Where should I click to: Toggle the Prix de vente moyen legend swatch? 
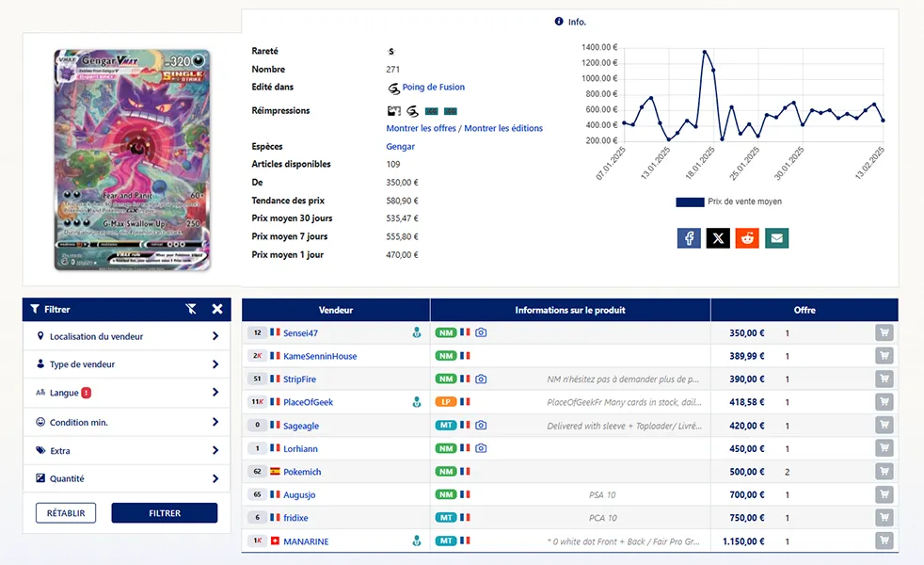[690, 202]
